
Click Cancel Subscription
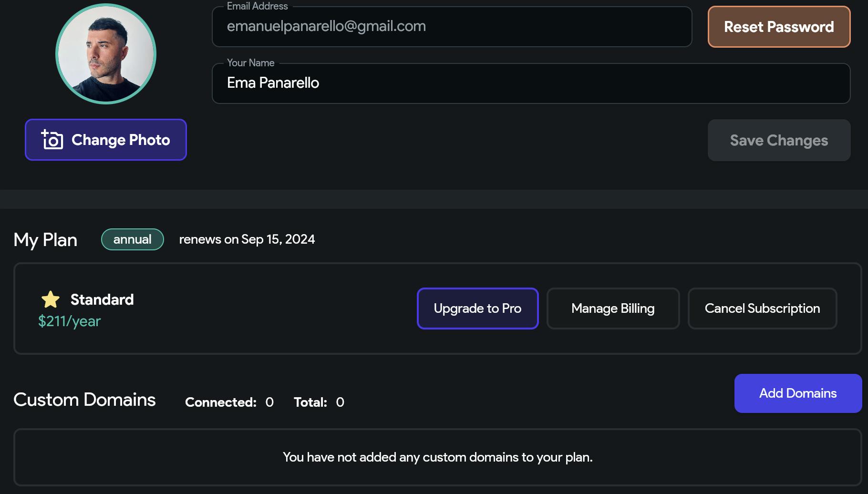(762, 309)
